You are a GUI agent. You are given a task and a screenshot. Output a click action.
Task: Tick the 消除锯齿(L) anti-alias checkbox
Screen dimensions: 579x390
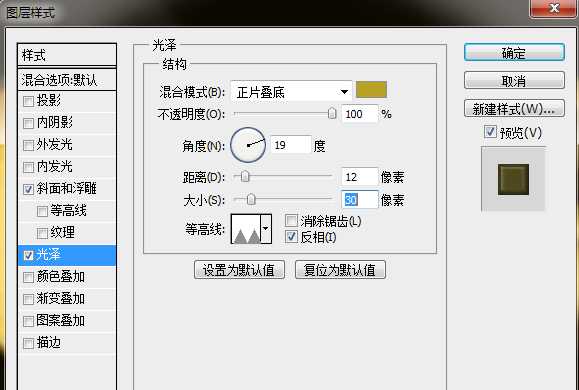(x=291, y=221)
